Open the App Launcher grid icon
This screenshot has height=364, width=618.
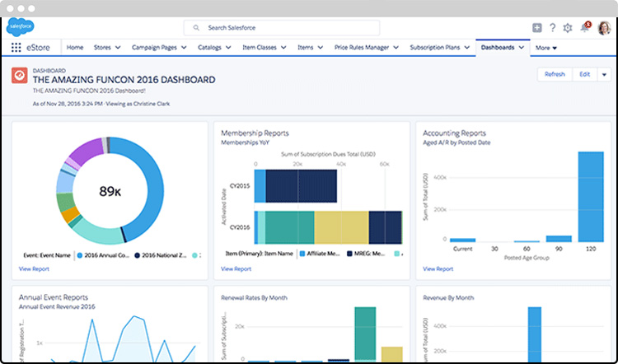(16, 48)
